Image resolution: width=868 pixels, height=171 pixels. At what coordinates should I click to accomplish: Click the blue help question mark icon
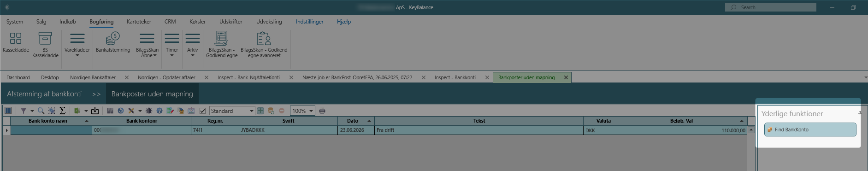tap(159, 111)
